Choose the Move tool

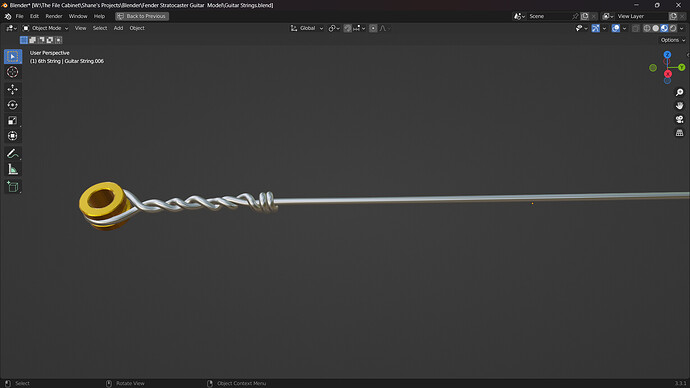(x=13, y=89)
